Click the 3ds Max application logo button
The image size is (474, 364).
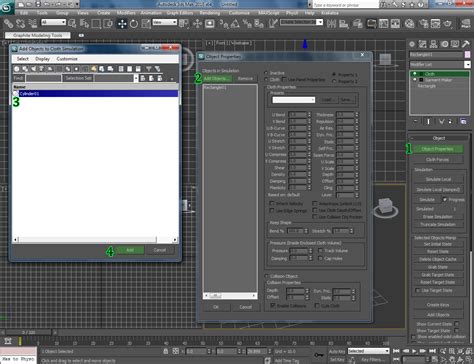pos(6,7)
